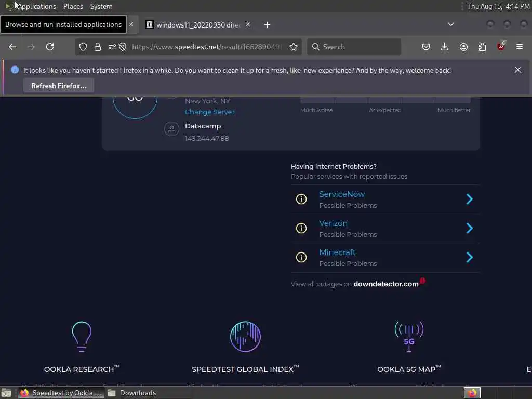Click Firefox workspace switcher thumbnail
This screenshot has height=399, width=532.
472,393
